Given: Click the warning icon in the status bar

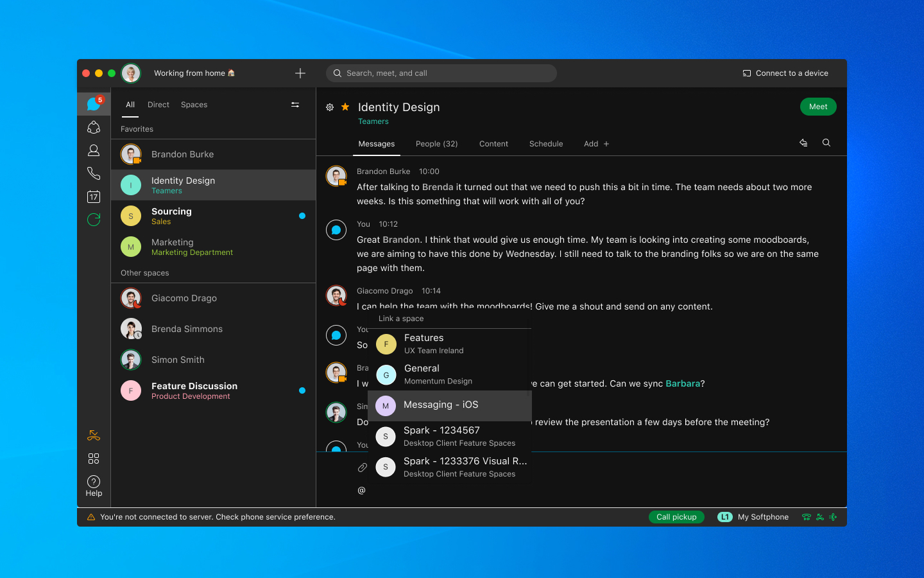Looking at the screenshot, I should pyautogui.click(x=91, y=517).
